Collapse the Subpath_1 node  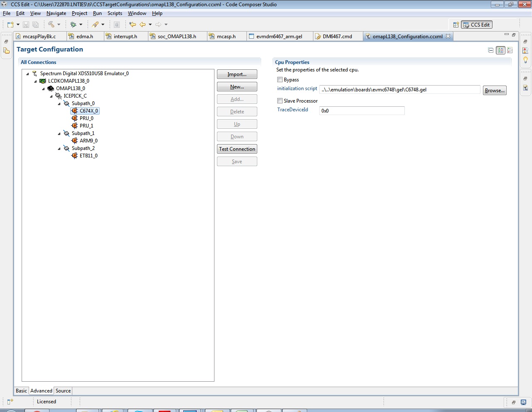pos(59,133)
